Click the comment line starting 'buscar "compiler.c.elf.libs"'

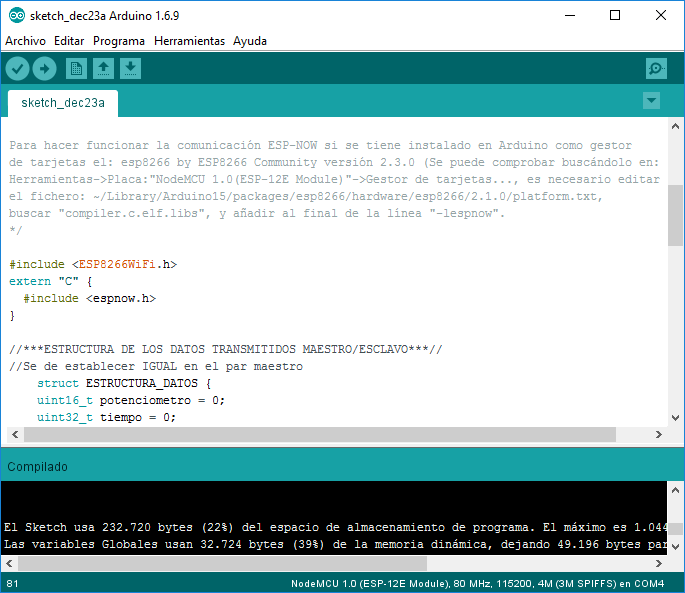click(257, 213)
